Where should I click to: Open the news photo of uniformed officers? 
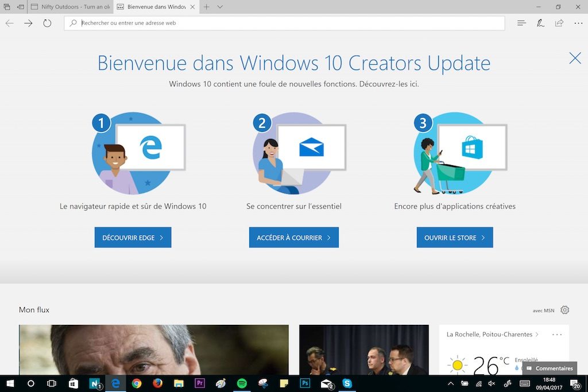click(x=363, y=350)
